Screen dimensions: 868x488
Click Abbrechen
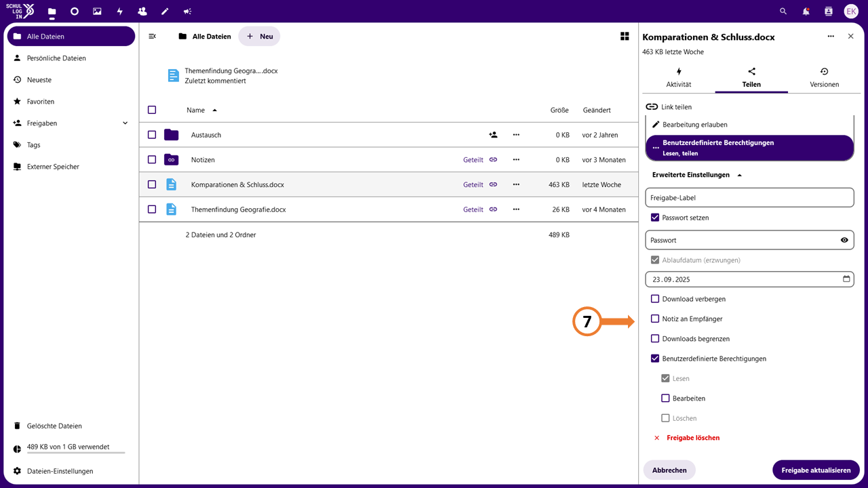(x=669, y=470)
